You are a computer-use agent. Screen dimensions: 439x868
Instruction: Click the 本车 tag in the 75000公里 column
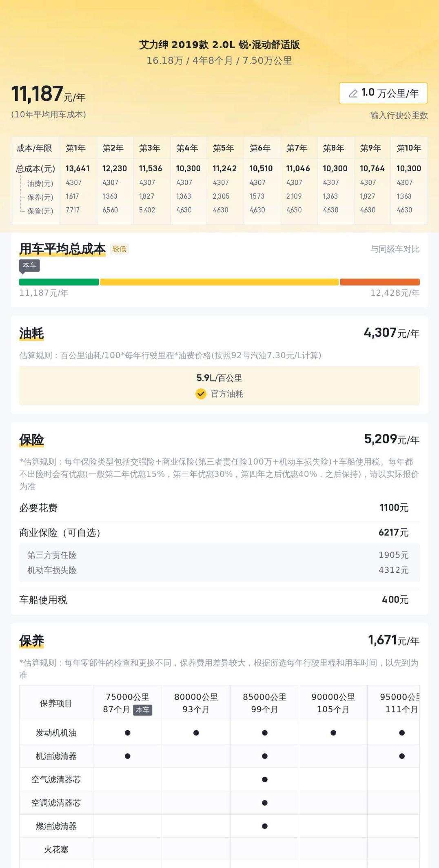(142, 710)
